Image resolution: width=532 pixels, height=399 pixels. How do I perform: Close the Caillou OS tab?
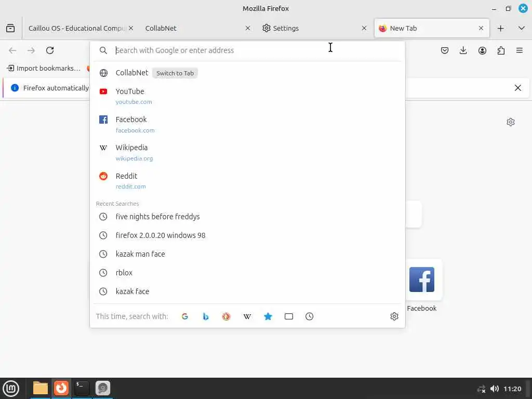click(131, 28)
